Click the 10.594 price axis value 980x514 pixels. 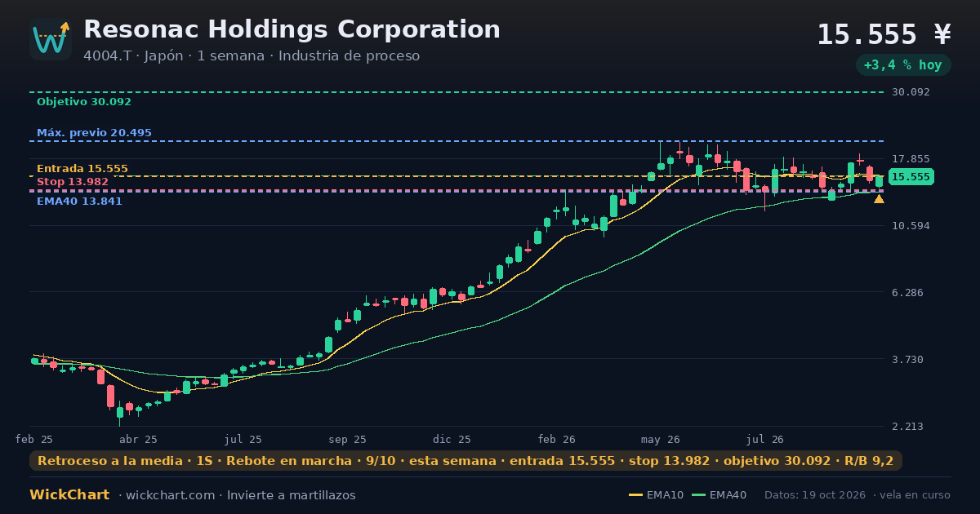pos(910,226)
